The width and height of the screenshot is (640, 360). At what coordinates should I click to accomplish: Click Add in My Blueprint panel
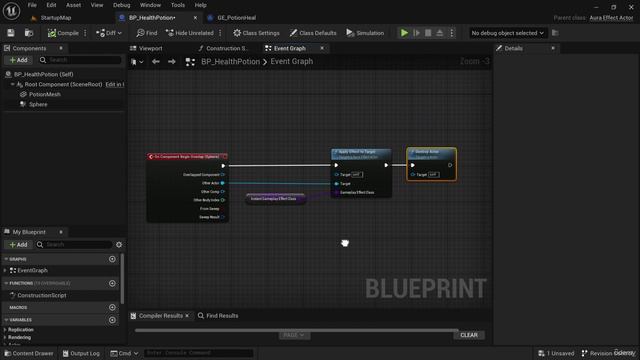click(18, 244)
